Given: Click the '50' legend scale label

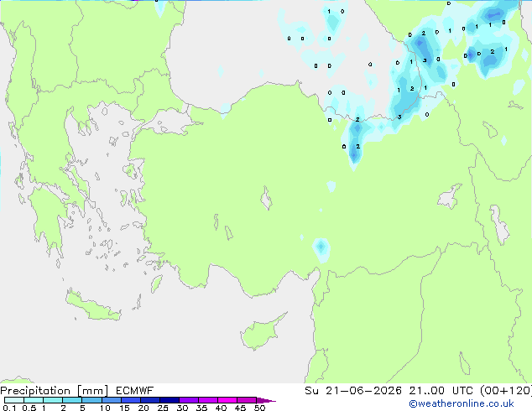Looking at the screenshot, I should pos(259,408).
